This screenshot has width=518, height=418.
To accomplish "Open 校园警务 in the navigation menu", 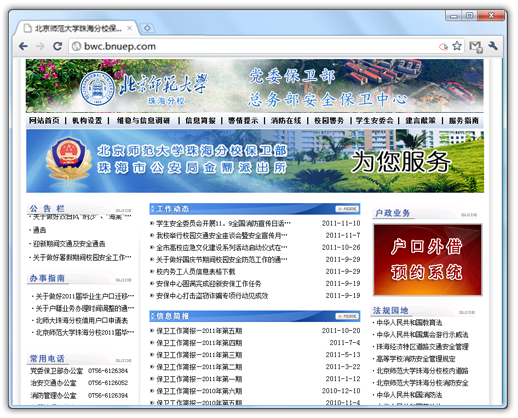I will 329,120.
